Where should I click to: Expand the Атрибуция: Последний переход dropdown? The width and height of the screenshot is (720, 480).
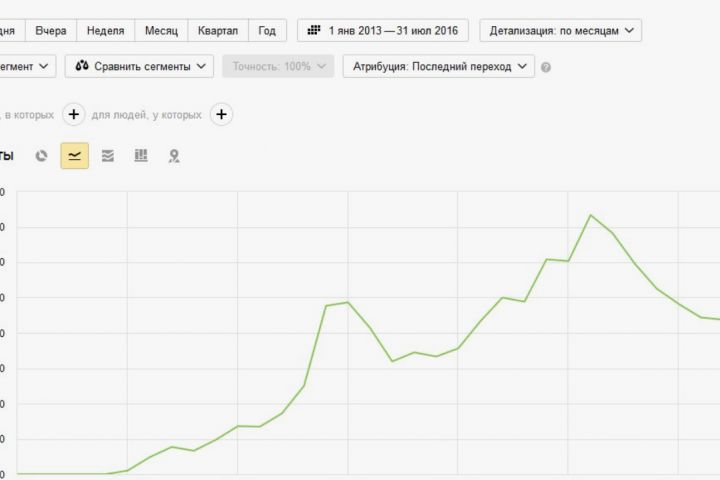439,67
